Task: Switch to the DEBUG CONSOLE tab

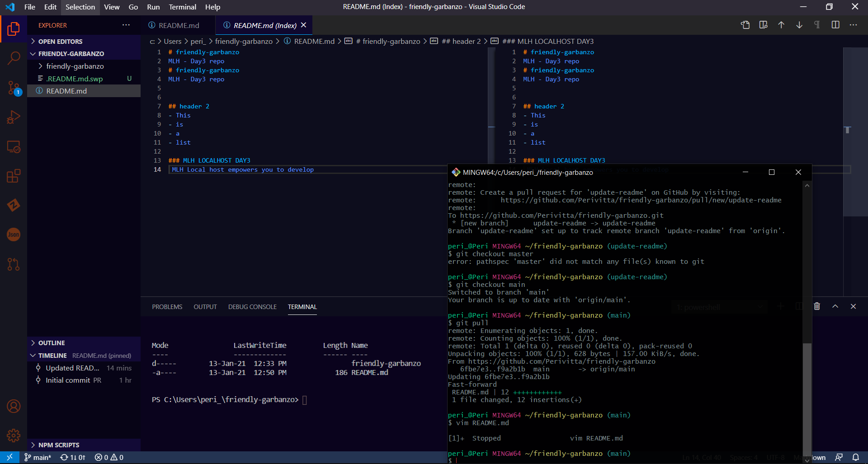Action: 252,307
